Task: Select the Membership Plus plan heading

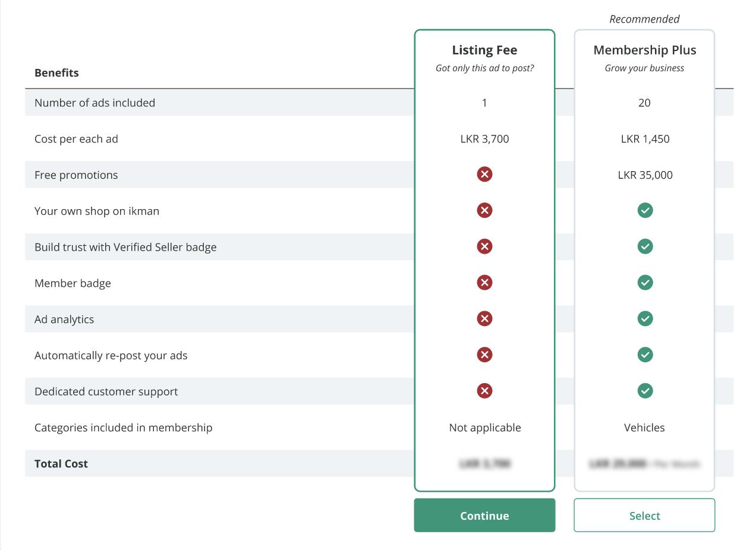Action: click(644, 50)
